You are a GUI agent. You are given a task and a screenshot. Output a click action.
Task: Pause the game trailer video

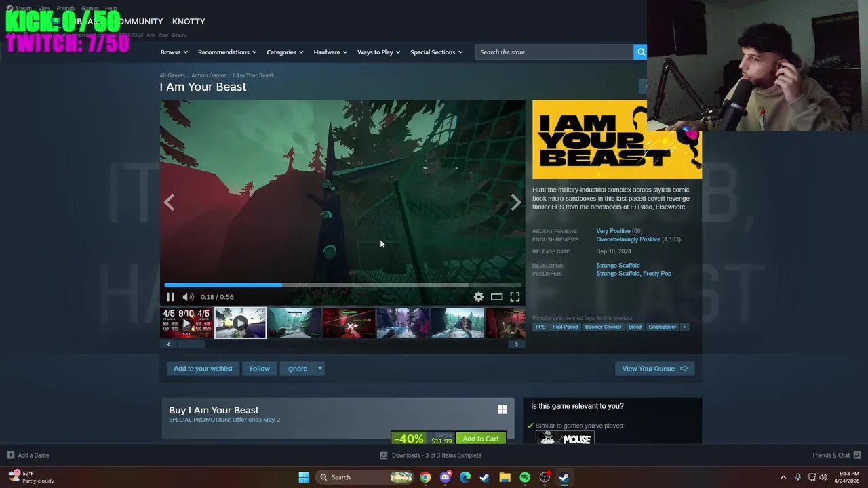[x=170, y=297]
